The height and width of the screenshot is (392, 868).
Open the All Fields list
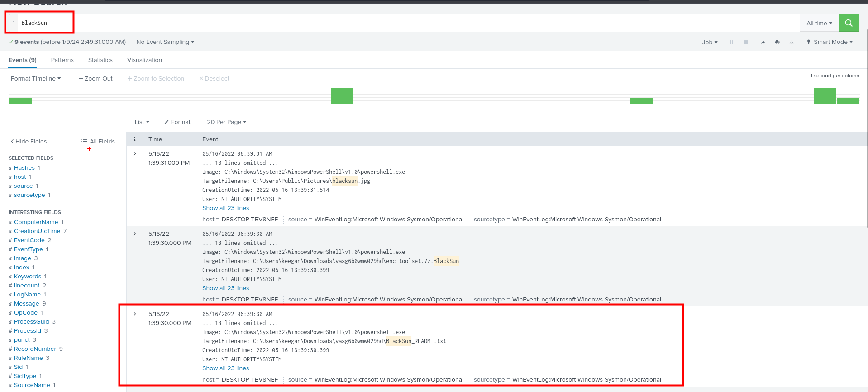click(x=98, y=142)
